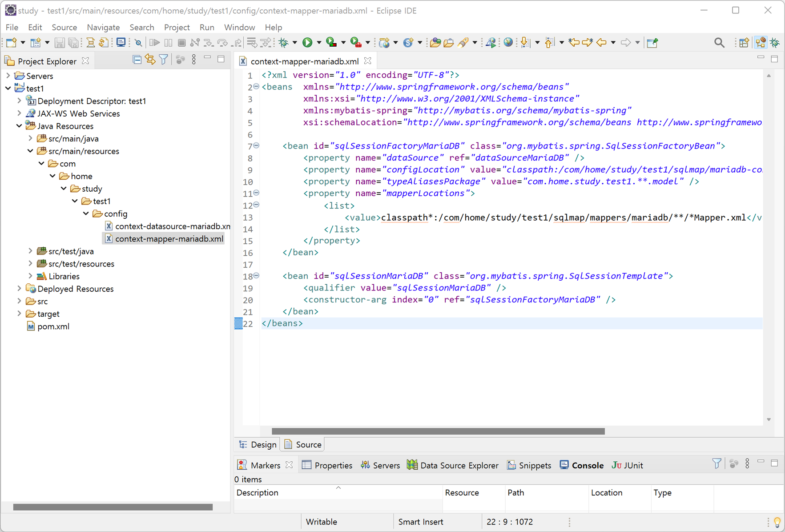This screenshot has width=785, height=532.
Task: Expand the target folder node
Action: (19, 314)
